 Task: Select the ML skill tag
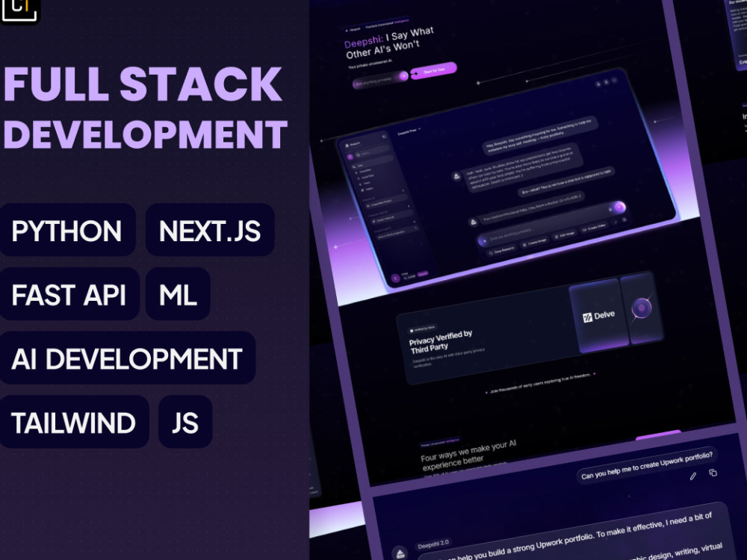point(178,294)
